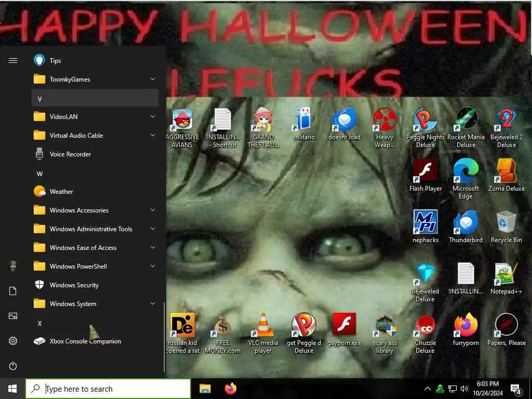
Task: Open Weather from the Start menu
Action: click(96, 191)
